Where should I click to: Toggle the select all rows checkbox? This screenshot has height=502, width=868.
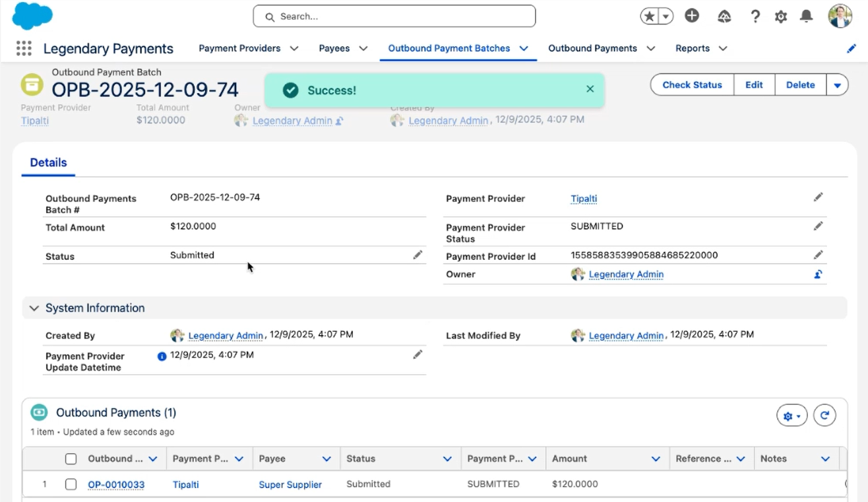pos(71,459)
